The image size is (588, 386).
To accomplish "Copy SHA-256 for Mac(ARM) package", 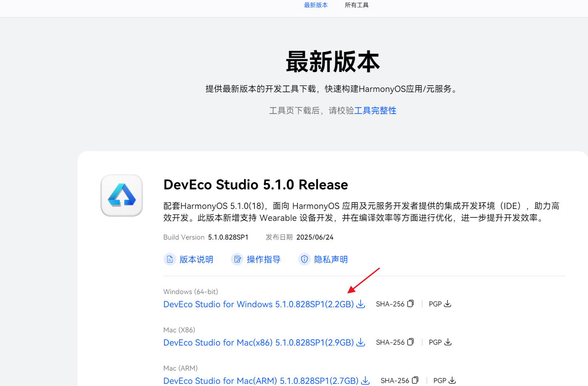I will 415,380.
